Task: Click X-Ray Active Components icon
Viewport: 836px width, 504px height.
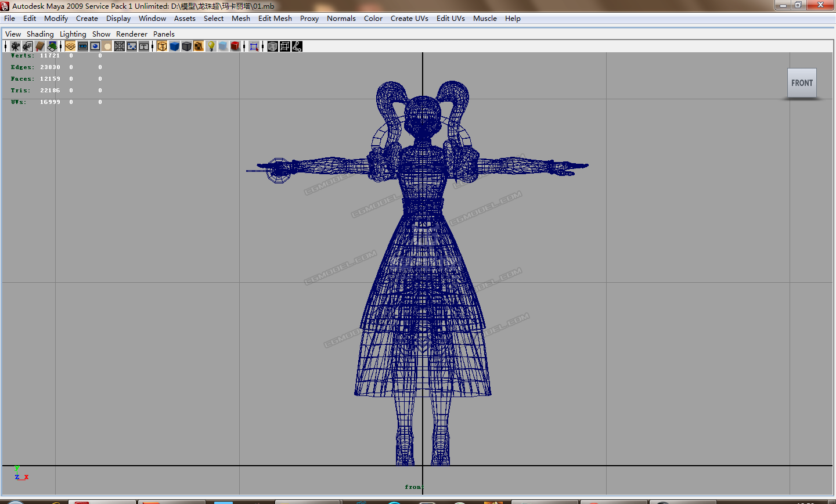Action: 284,46
